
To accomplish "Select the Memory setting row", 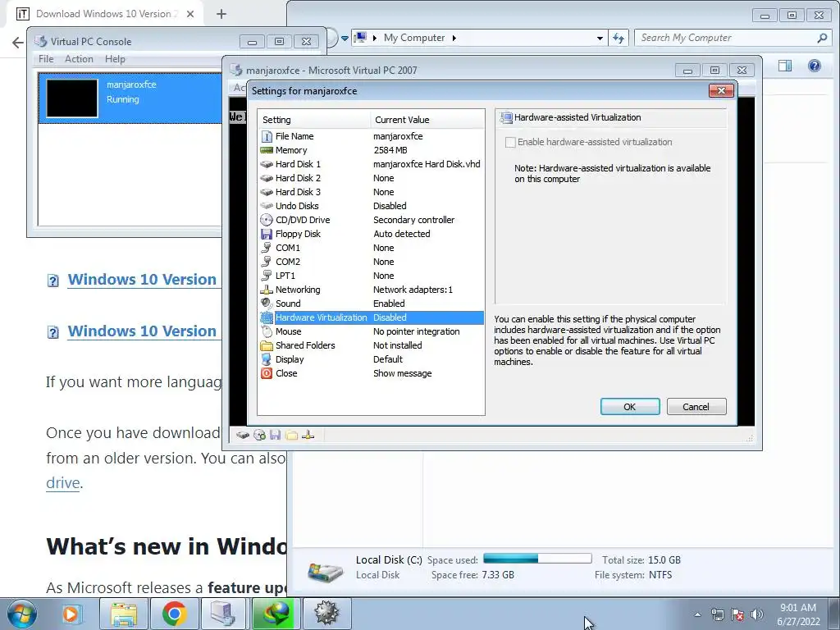I will [371, 150].
